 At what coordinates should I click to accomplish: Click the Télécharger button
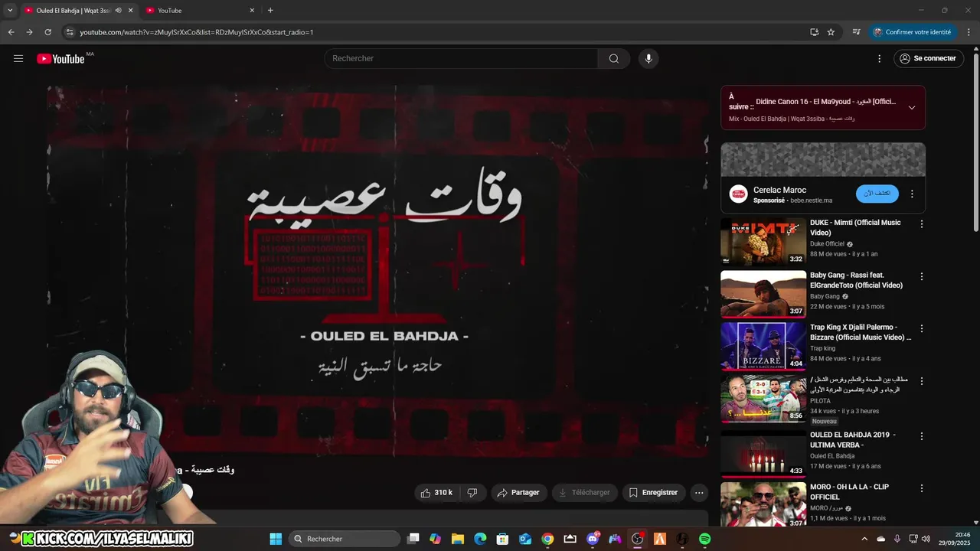click(x=585, y=493)
